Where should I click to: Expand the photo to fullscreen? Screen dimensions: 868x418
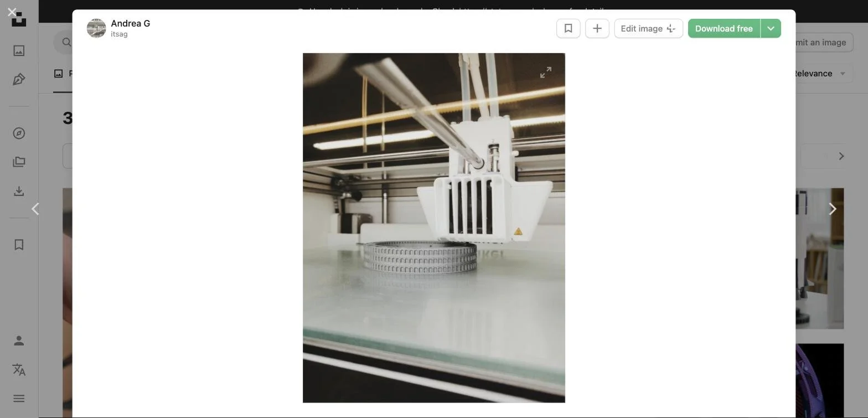546,73
